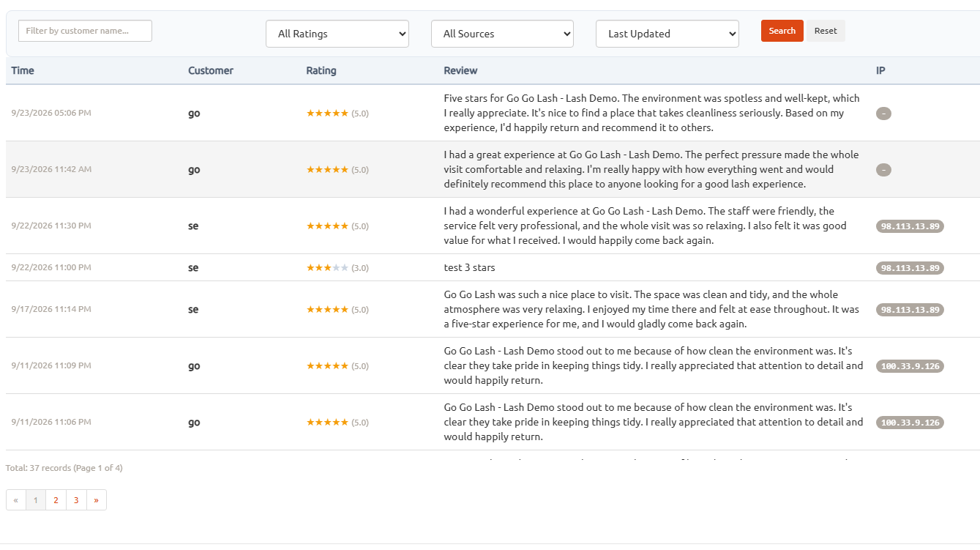Open the All Sources dropdown
980x550 pixels.
point(502,34)
